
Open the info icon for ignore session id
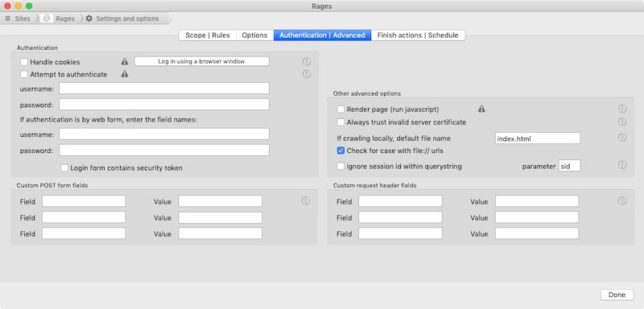click(x=622, y=165)
